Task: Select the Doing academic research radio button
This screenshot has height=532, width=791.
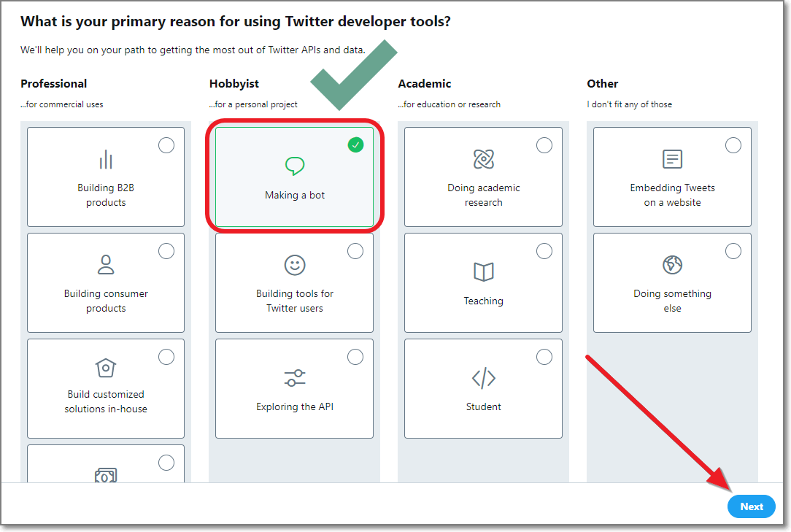Action: pos(544,145)
